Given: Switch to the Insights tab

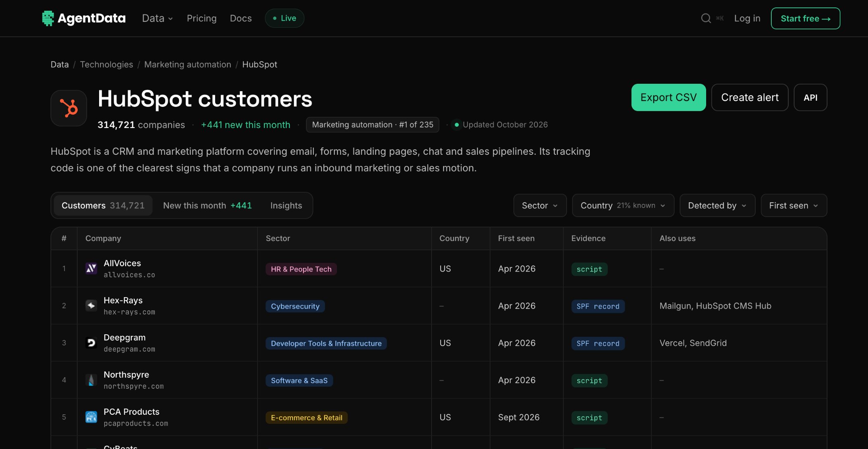Looking at the screenshot, I should pyautogui.click(x=286, y=206).
